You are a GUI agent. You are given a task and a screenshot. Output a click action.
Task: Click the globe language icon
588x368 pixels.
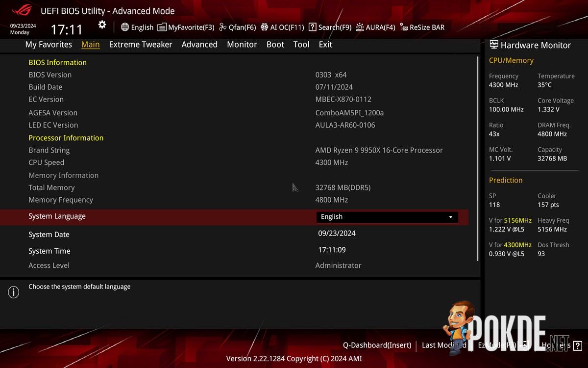click(x=125, y=27)
